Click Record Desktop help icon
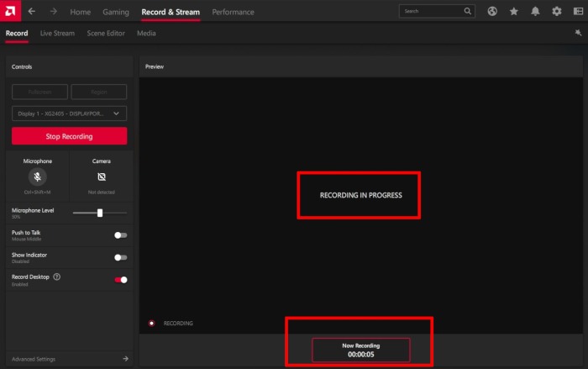Screen dimensions: 588x369 (56, 277)
